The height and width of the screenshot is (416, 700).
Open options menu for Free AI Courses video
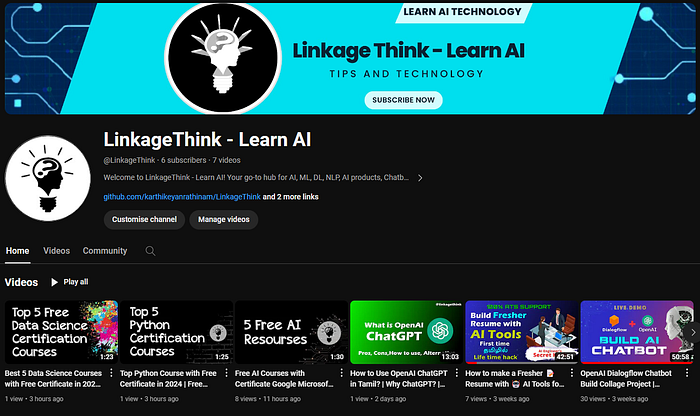click(342, 373)
